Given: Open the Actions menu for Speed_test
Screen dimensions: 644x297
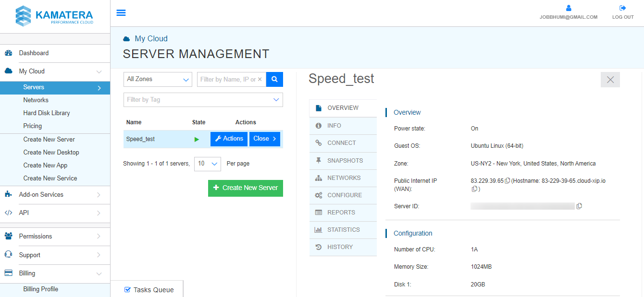Looking at the screenshot, I should [229, 138].
